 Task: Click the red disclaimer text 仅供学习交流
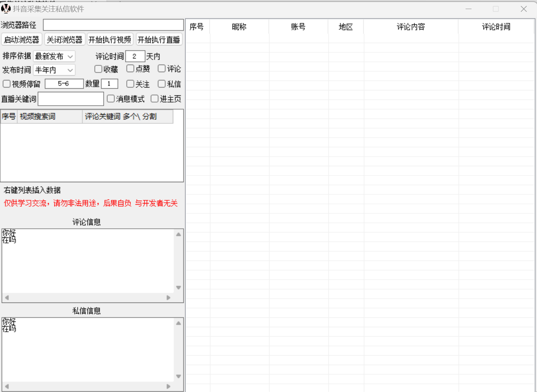tap(91, 203)
